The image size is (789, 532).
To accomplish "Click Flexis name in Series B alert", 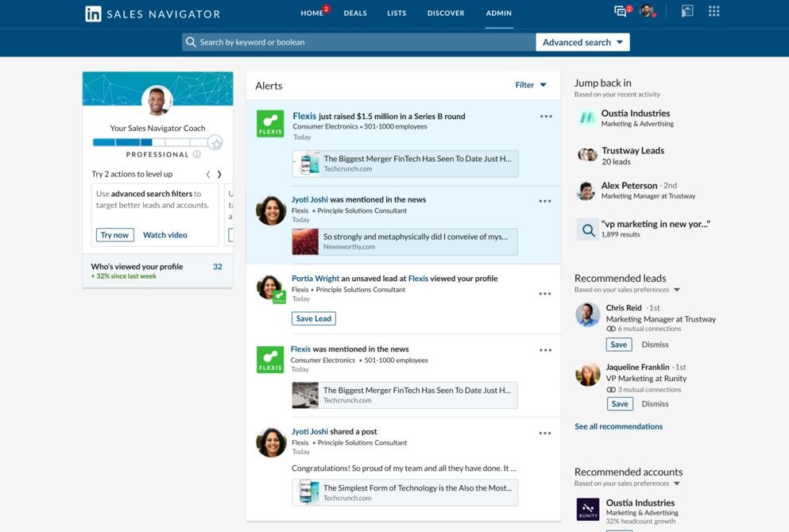I will pos(304,116).
